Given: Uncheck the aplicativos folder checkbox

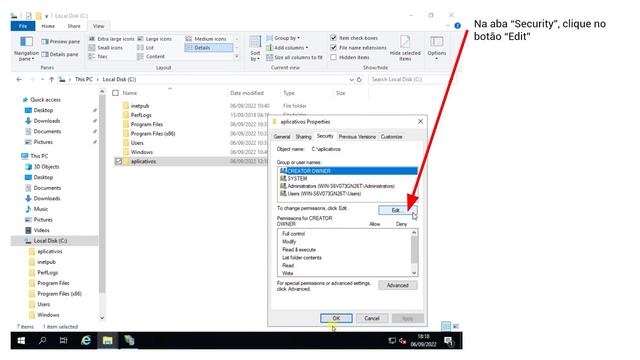Looking at the screenshot, I should click(x=118, y=162).
